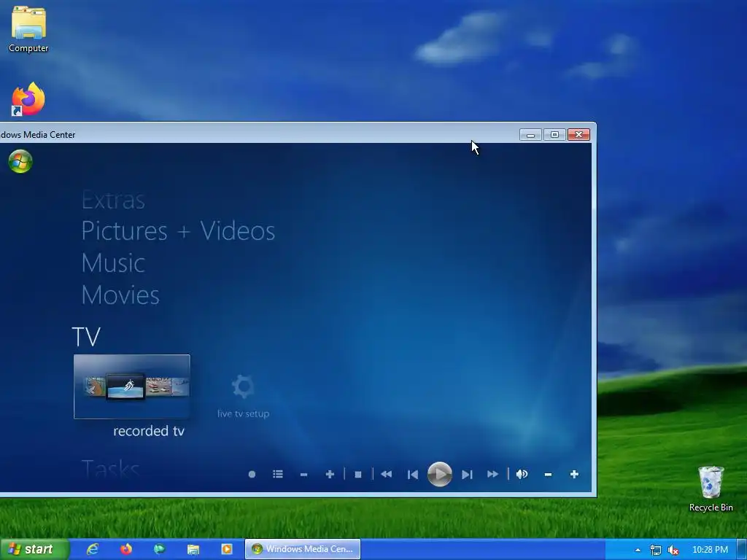The height and width of the screenshot is (560, 747).
Task: Launch media player orange icon in taskbar
Action: tap(227, 549)
